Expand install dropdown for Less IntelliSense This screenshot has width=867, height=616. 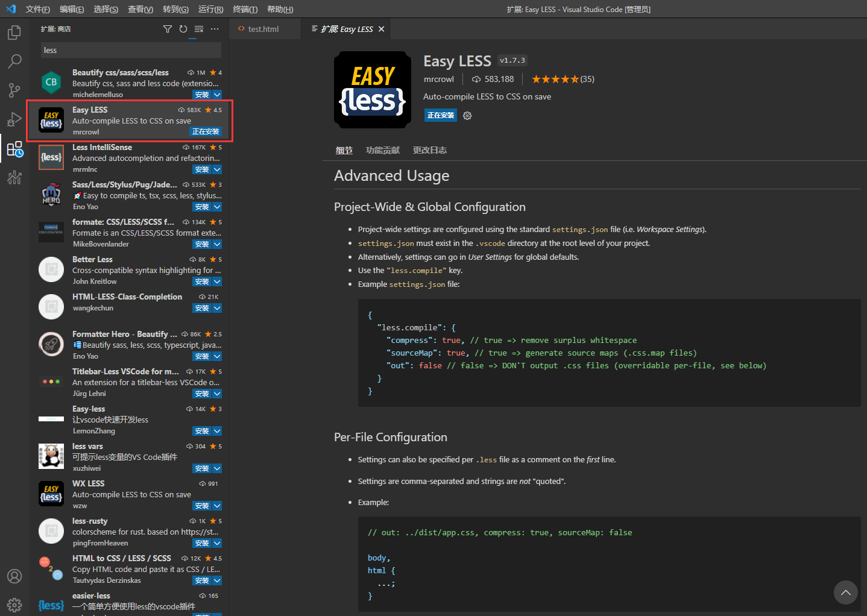click(x=217, y=169)
